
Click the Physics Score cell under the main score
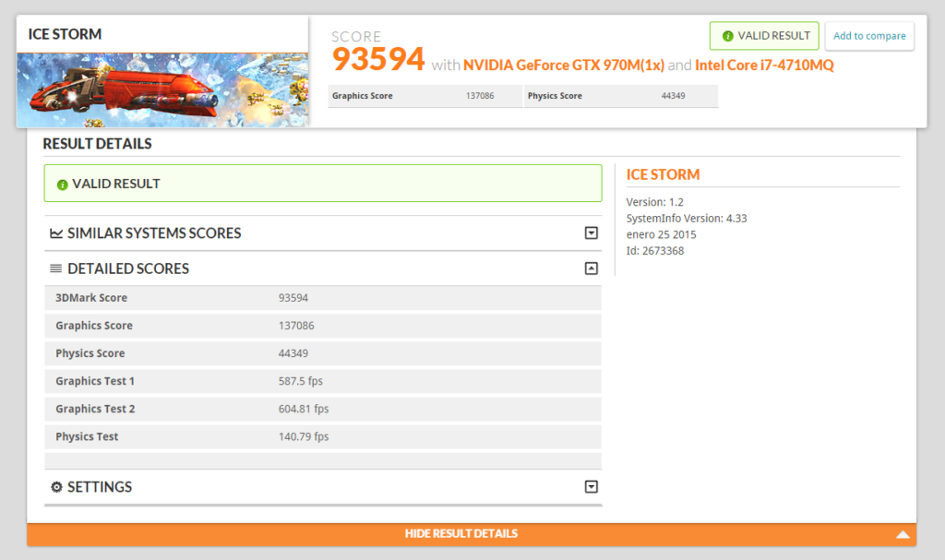619,96
